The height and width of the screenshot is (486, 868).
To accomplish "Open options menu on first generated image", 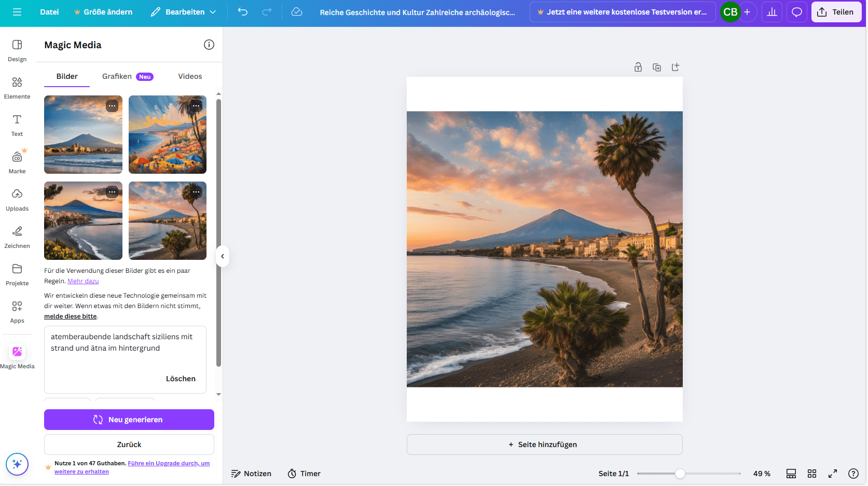I will 112,106.
